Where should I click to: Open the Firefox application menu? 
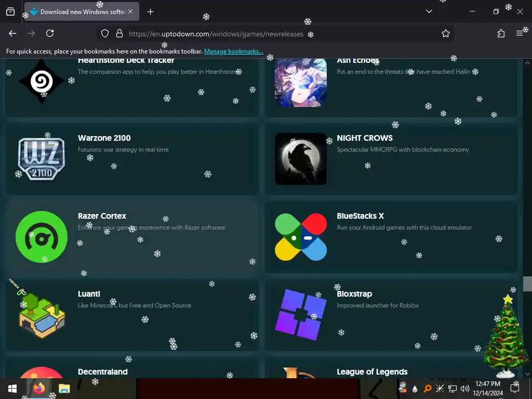coord(520,33)
